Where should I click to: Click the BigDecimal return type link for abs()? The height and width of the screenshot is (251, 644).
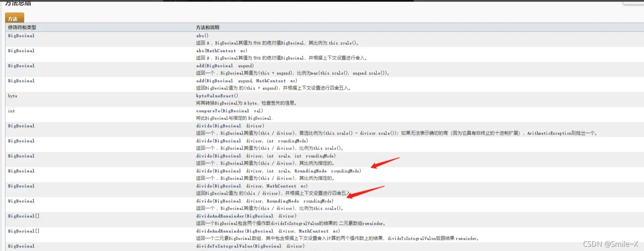click(x=22, y=35)
